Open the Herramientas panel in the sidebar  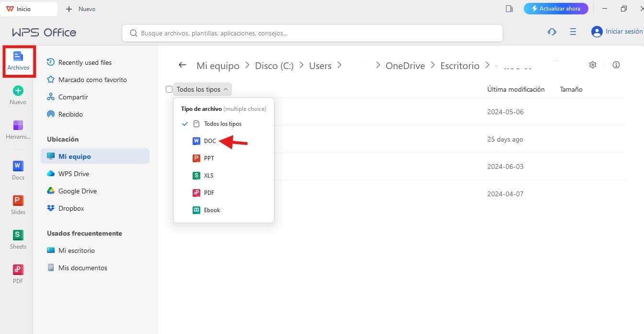pos(18,130)
